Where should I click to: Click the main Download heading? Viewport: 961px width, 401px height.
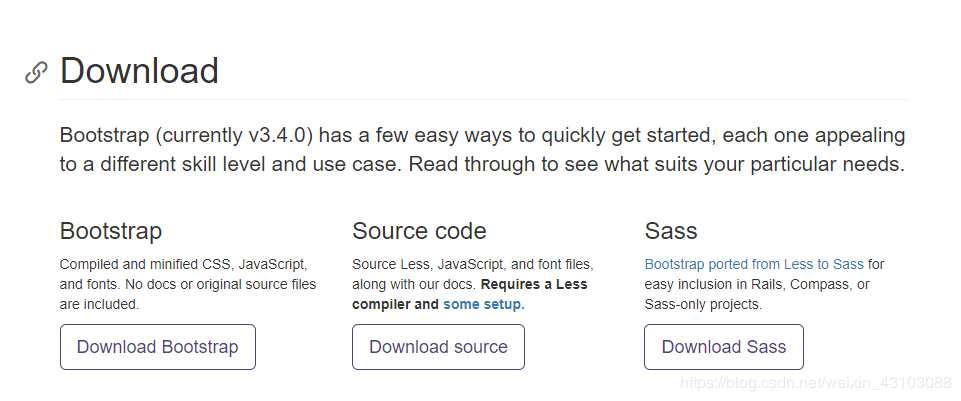click(139, 70)
